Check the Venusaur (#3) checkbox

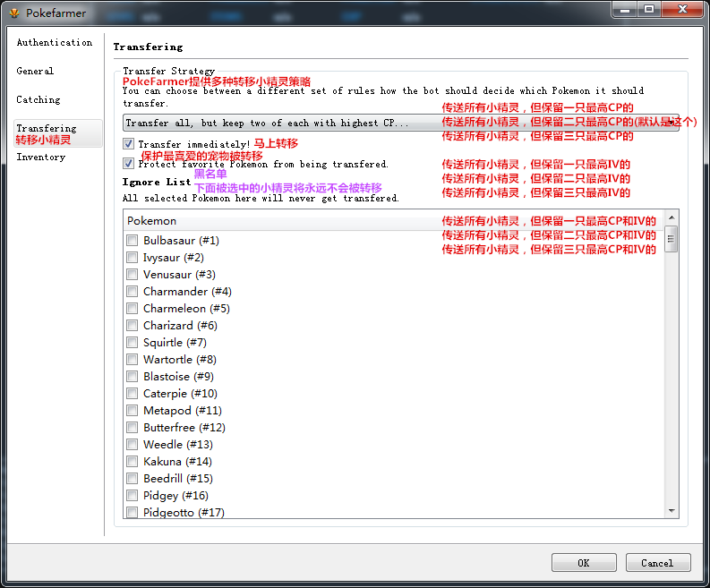coord(133,274)
